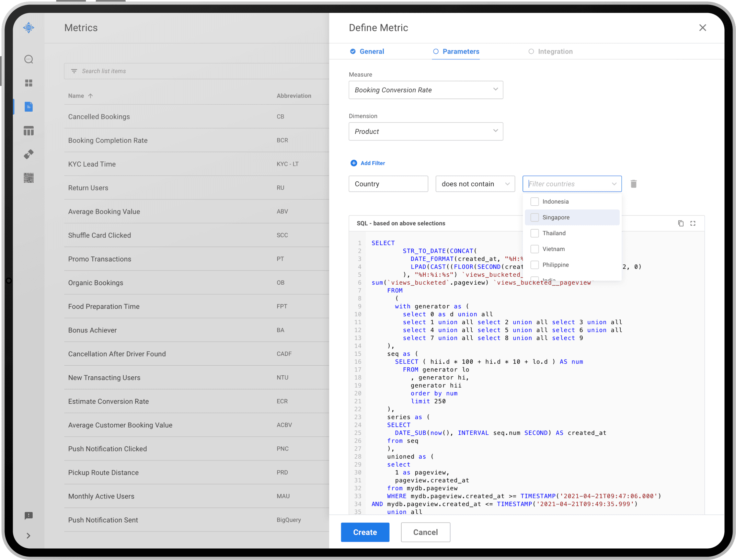Screen dimensions: 736x560
Task: Check the Vietnam checkbox
Action: (534, 249)
